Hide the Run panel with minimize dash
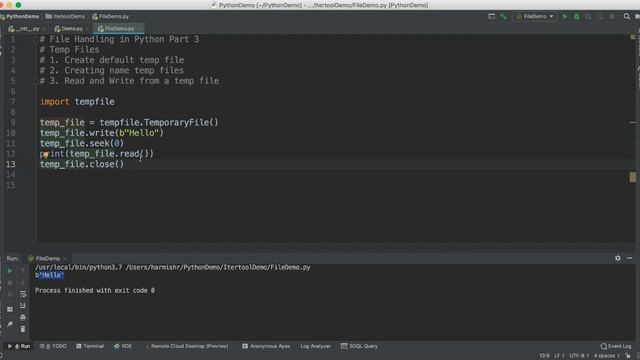Viewport: 640px width, 360px height. pos(629,258)
